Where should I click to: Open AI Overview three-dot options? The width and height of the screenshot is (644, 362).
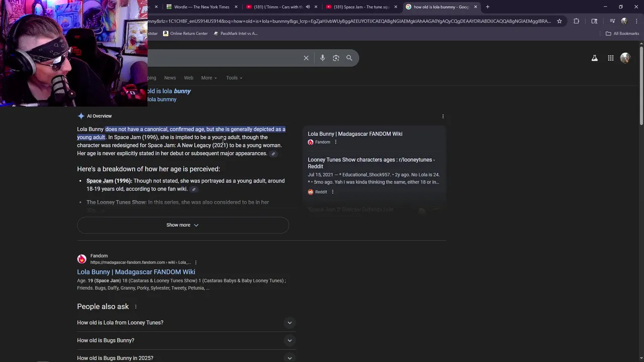click(x=443, y=116)
